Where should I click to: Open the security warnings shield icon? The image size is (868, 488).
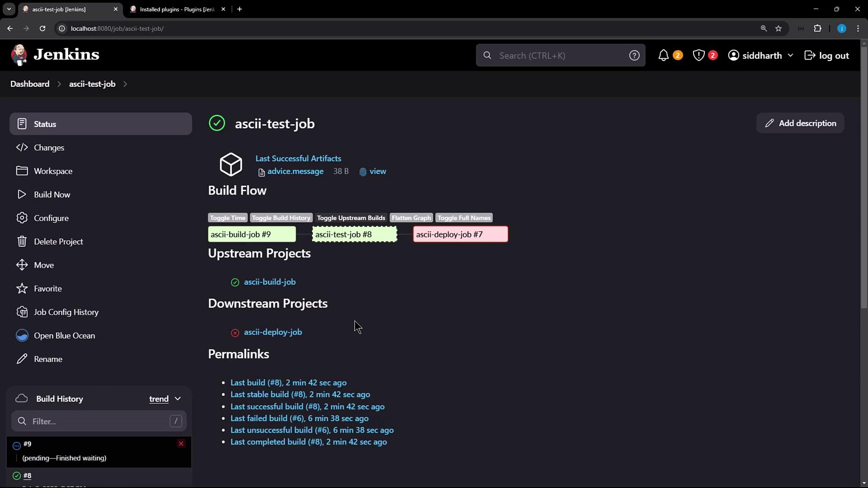point(698,56)
